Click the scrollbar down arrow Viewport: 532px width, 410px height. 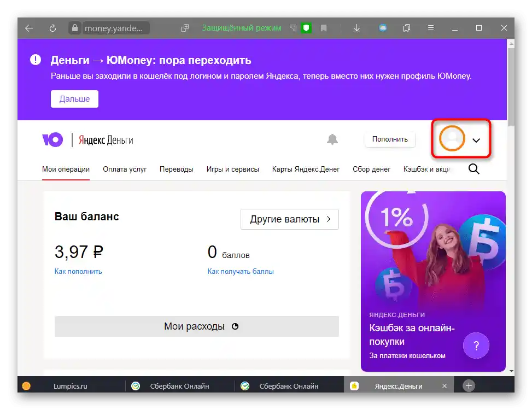[511, 371]
